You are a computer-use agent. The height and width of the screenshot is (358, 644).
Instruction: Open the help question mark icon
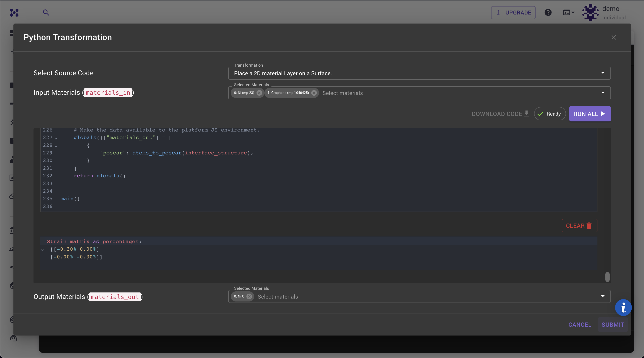[548, 13]
